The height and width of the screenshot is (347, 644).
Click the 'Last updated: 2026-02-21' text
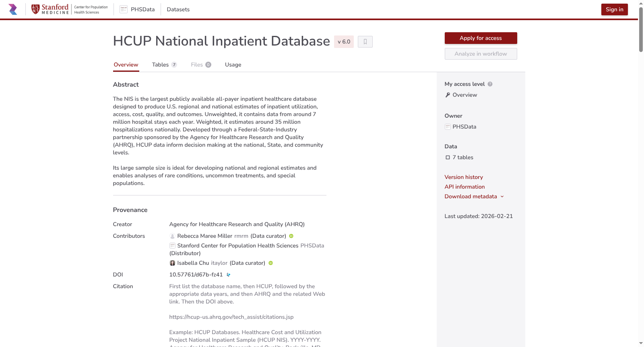pyautogui.click(x=479, y=216)
